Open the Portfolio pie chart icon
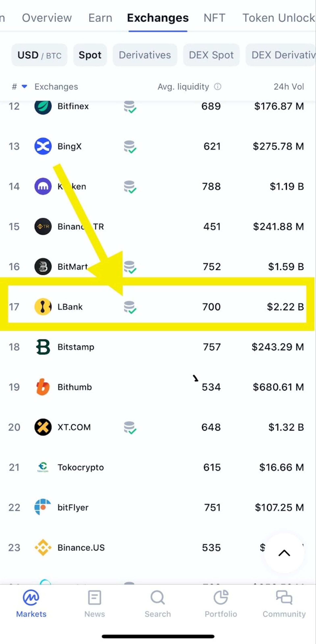This screenshot has width=316, height=644. (221, 598)
